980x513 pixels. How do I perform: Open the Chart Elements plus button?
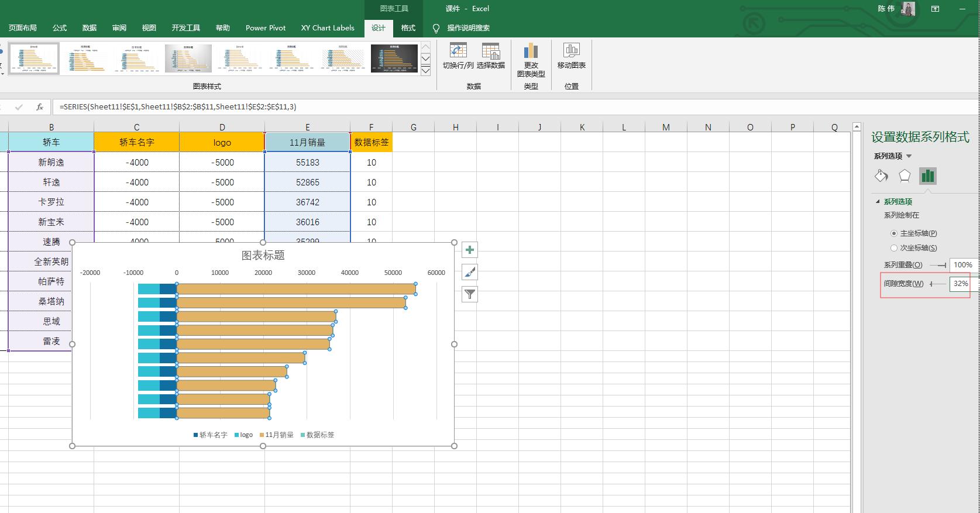coord(470,250)
